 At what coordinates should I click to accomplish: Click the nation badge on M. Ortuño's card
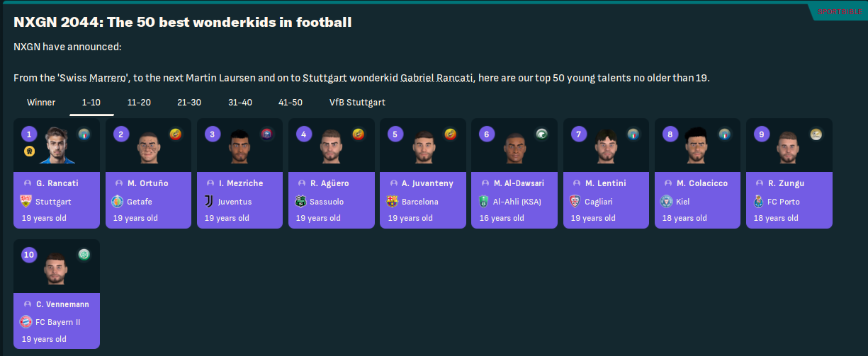pos(176,134)
